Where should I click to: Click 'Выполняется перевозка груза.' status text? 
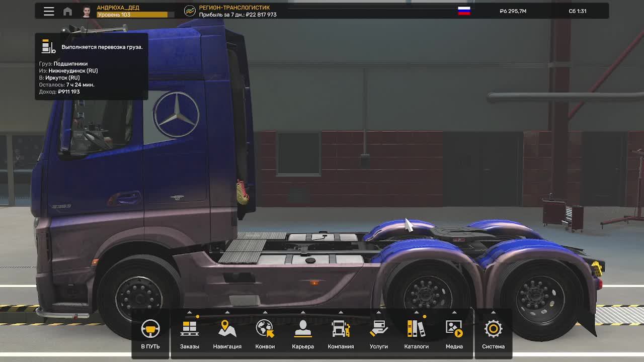tap(102, 47)
